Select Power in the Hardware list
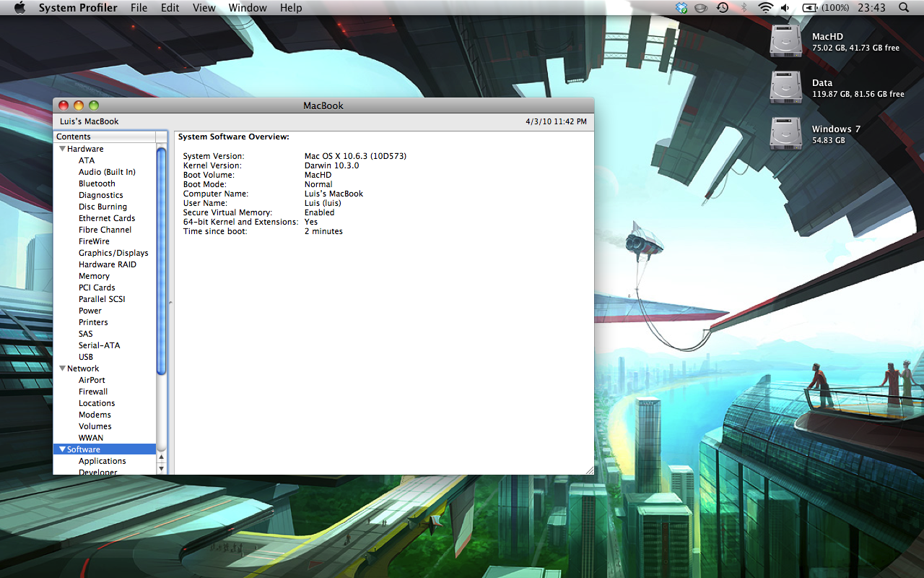 point(90,311)
